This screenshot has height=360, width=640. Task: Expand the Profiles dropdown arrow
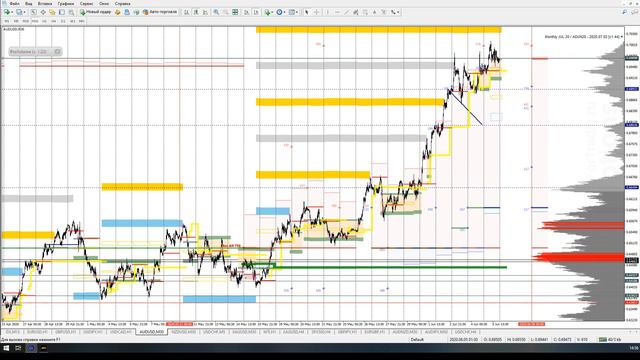24,12
